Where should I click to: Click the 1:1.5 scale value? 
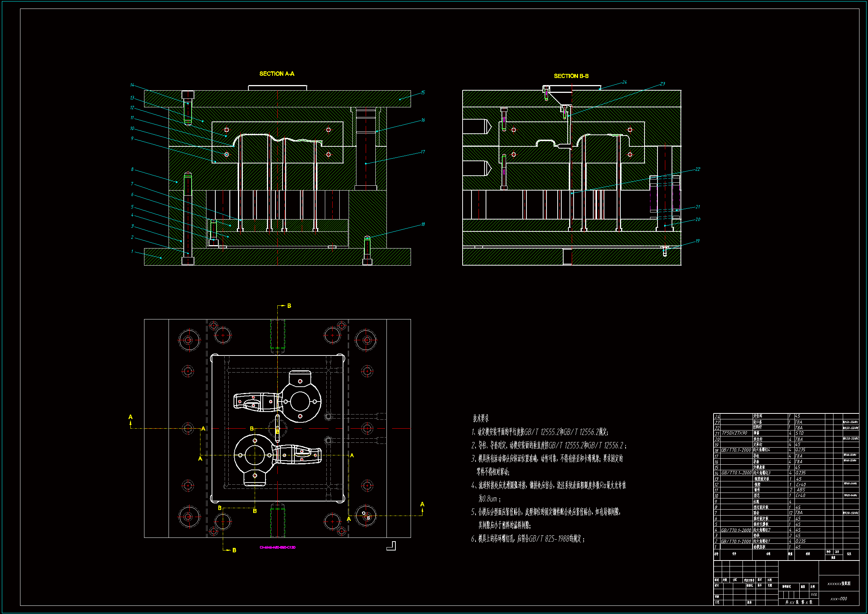[x=813, y=595]
